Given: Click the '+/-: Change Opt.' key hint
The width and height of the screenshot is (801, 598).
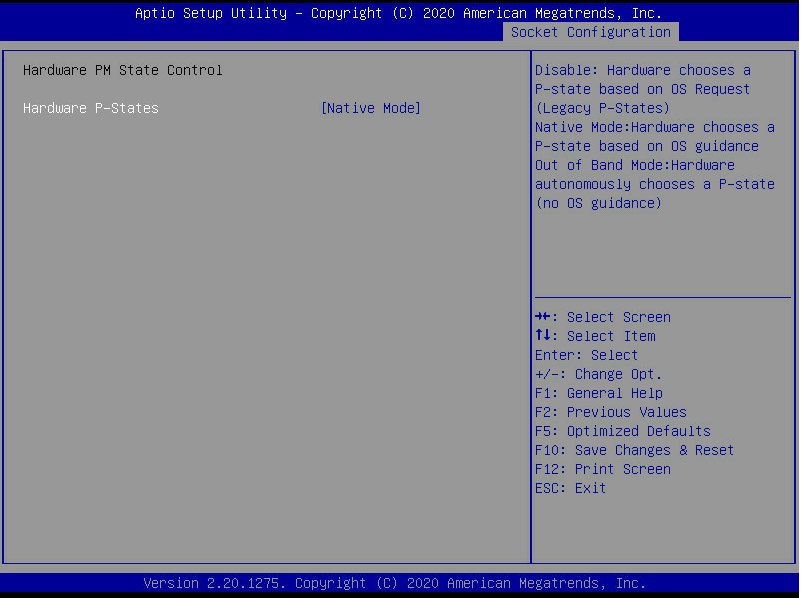Looking at the screenshot, I should (x=598, y=374).
